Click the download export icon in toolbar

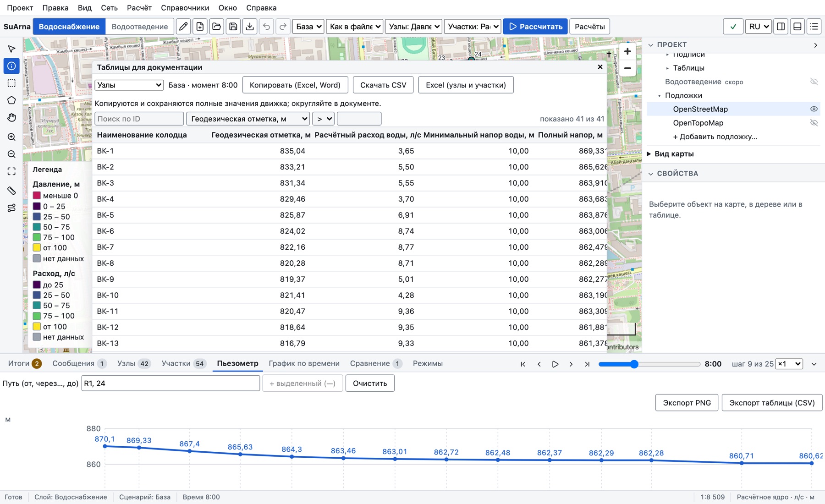click(250, 27)
